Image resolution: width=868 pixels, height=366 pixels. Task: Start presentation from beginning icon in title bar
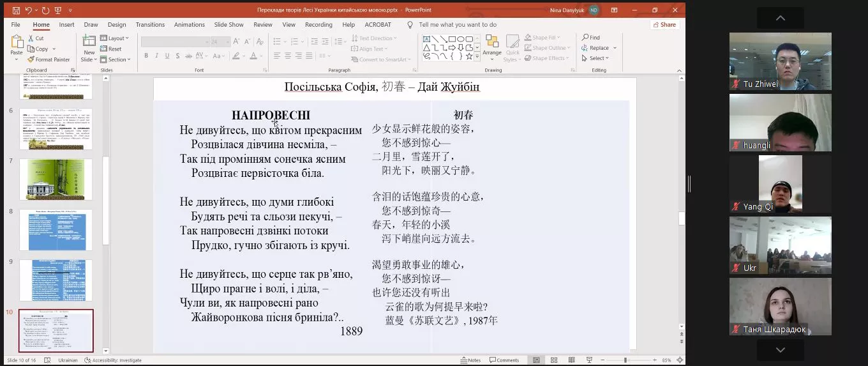59,10
